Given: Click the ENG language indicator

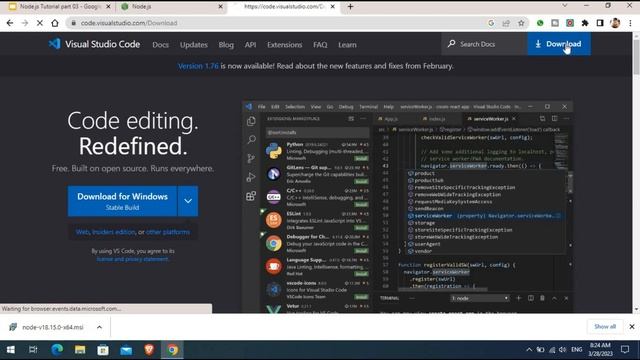Looking at the screenshot, I should pyautogui.click(x=577, y=350).
